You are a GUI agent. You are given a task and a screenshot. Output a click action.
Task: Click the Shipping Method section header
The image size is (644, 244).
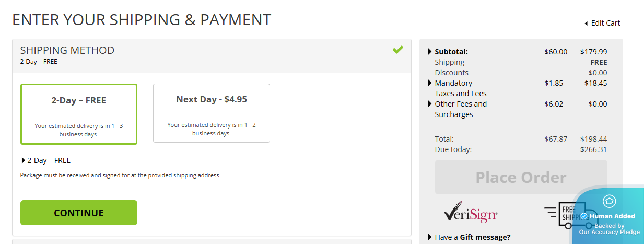point(67,50)
